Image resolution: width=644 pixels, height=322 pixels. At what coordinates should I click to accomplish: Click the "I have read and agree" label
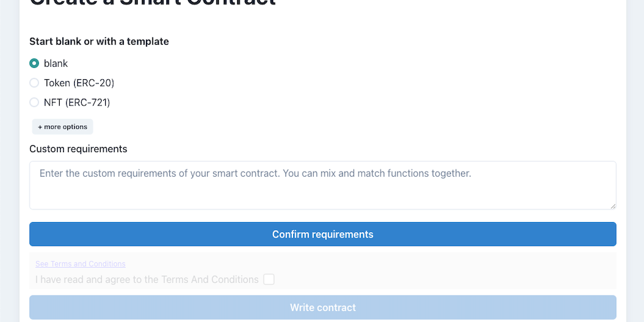click(x=147, y=279)
